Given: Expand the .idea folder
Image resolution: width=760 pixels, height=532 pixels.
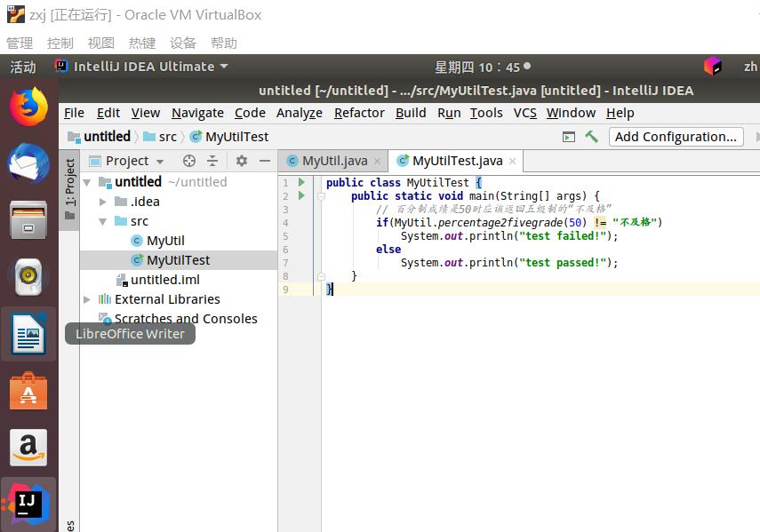Looking at the screenshot, I should (103, 202).
